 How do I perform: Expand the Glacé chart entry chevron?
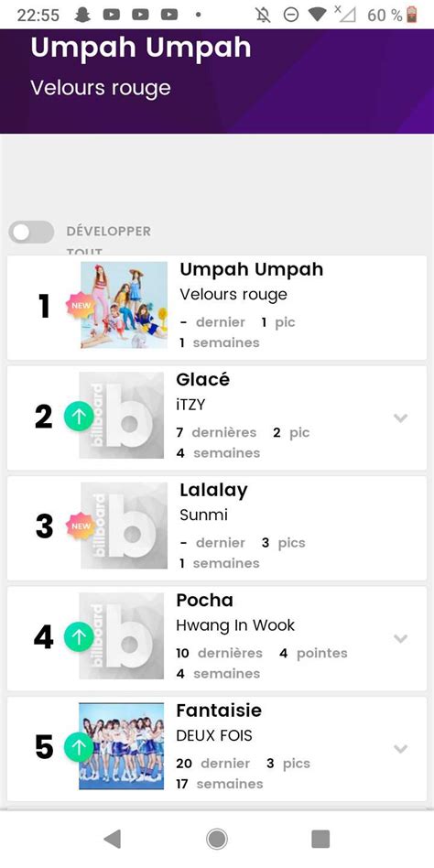pos(400,418)
